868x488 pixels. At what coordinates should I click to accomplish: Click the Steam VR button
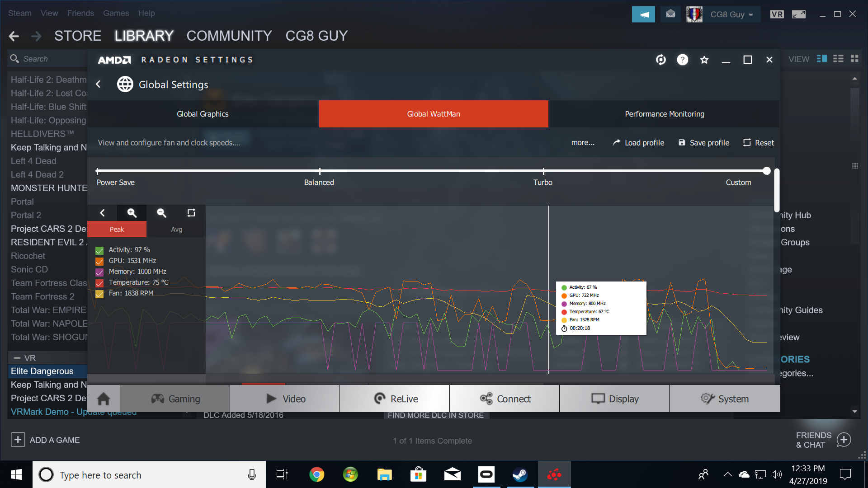(x=777, y=14)
